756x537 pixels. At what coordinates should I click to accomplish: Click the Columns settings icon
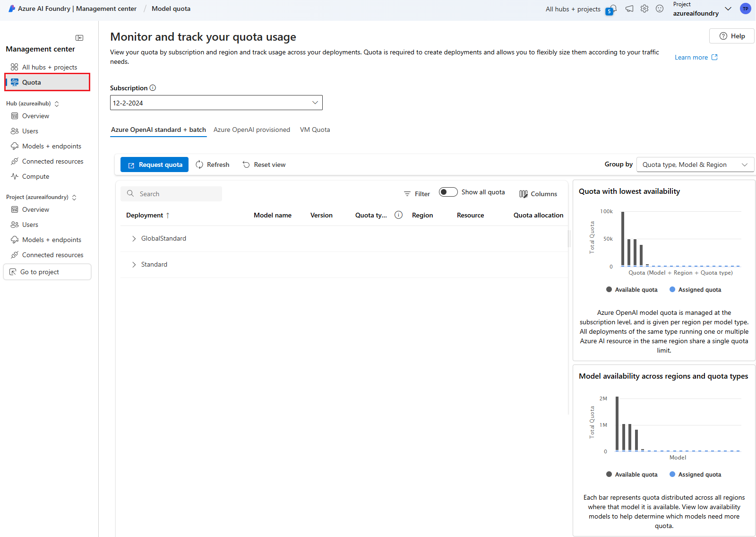524,194
